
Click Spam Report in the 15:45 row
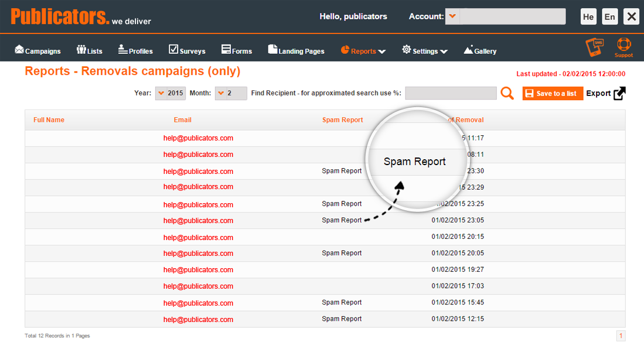pyautogui.click(x=342, y=302)
